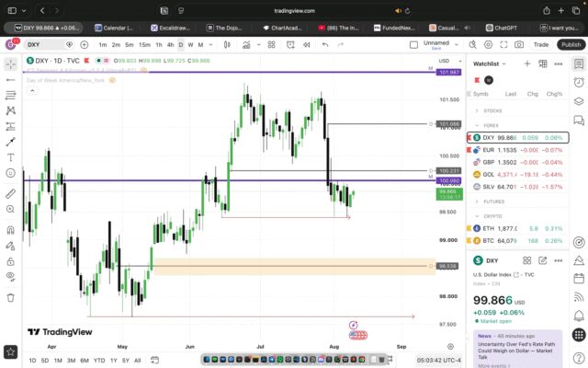588x368 pixels.
Task: Click the 05:03:42 UTC-4 timezone
Action: pos(439,361)
